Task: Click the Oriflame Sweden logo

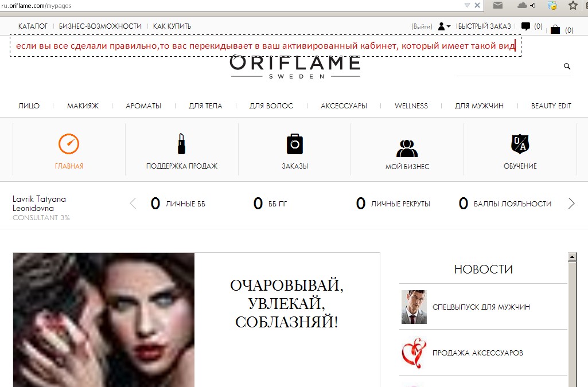Action: click(295, 67)
